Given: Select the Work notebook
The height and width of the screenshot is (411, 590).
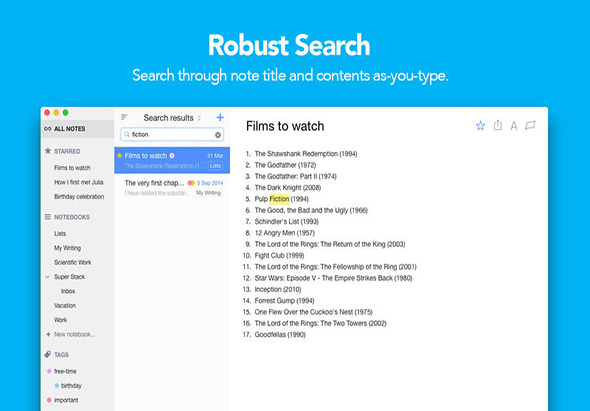Looking at the screenshot, I should point(60,320).
